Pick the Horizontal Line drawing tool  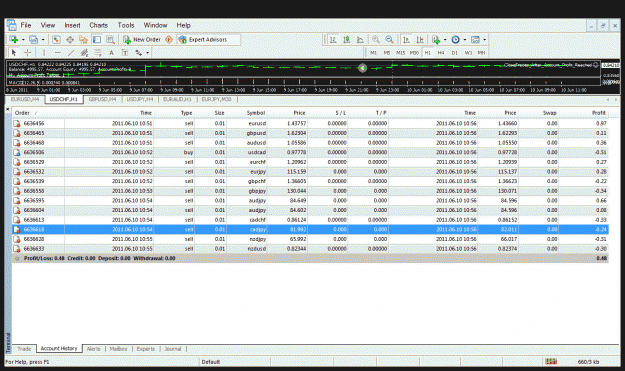point(58,53)
